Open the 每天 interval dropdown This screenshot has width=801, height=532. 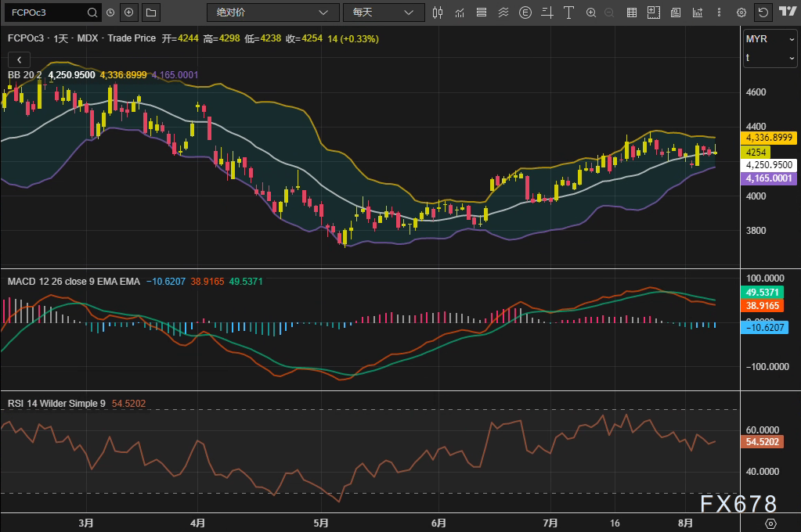click(384, 13)
